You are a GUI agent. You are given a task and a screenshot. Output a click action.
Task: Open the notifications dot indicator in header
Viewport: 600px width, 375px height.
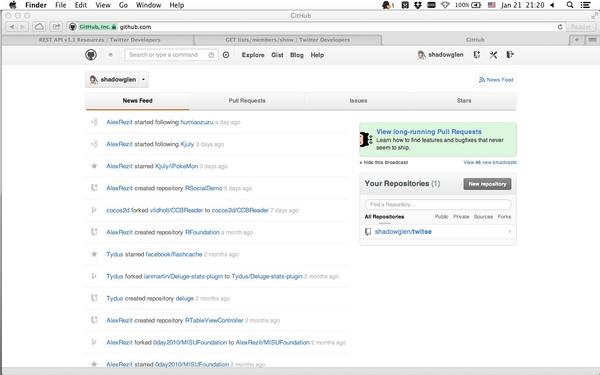point(111,55)
